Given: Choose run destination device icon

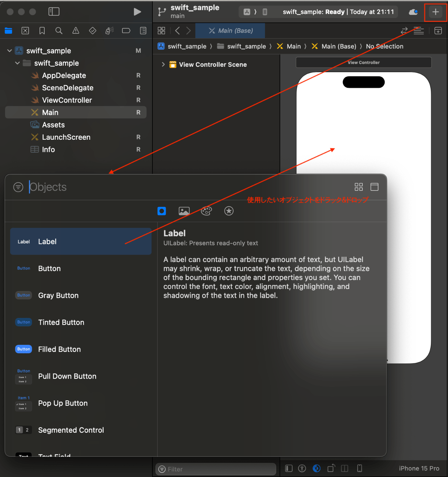Looking at the screenshot, I should (265, 12).
